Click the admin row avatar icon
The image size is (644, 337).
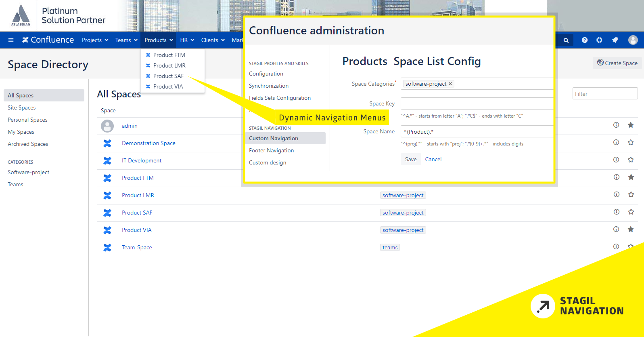107,126
